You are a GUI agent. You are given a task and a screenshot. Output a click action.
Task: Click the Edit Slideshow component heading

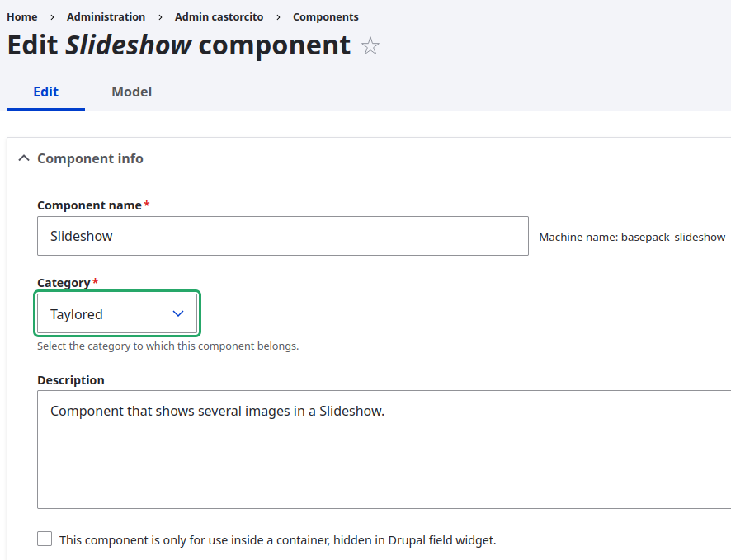pyautogui.click(x=178, y=45)
